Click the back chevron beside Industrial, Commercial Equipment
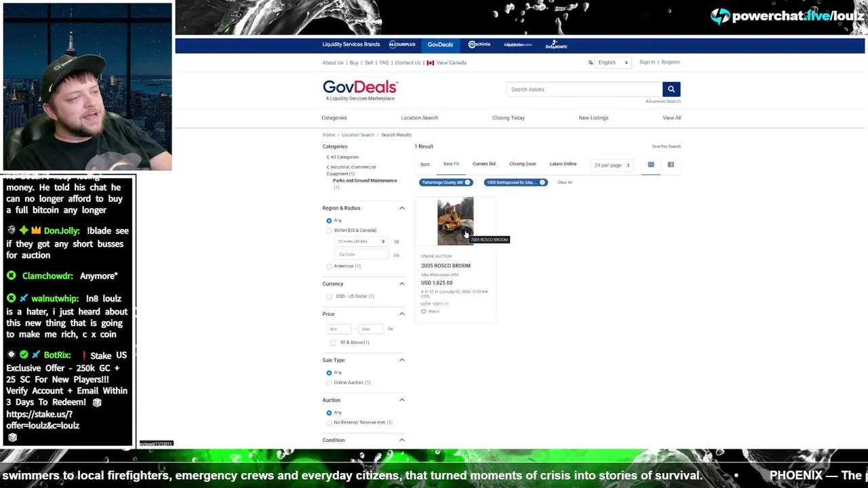 point(328,167)
